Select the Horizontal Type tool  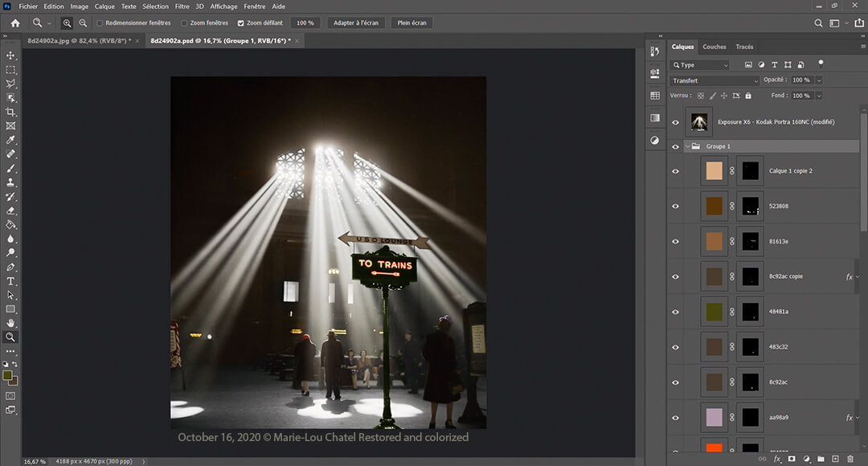(10, 281)
